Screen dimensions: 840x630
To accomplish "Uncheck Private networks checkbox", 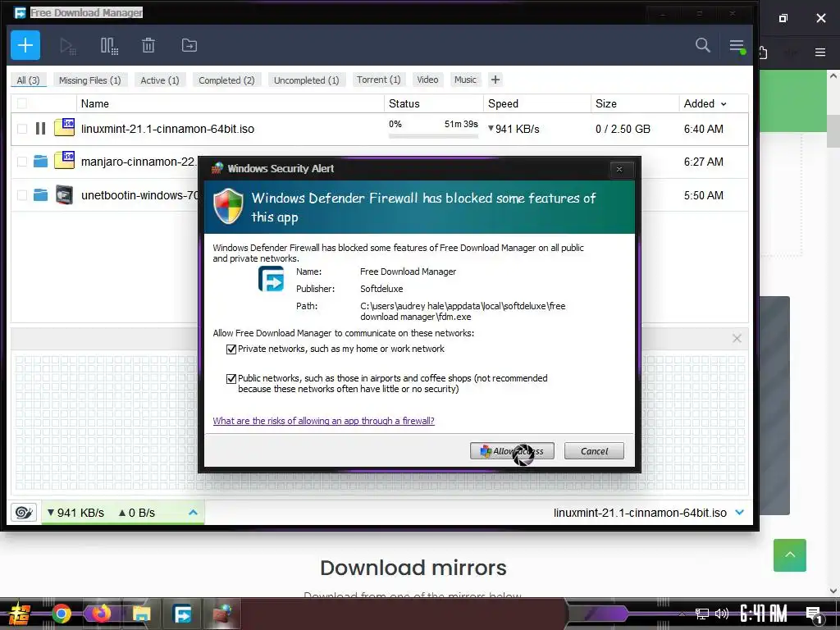I will pos(231,349).
